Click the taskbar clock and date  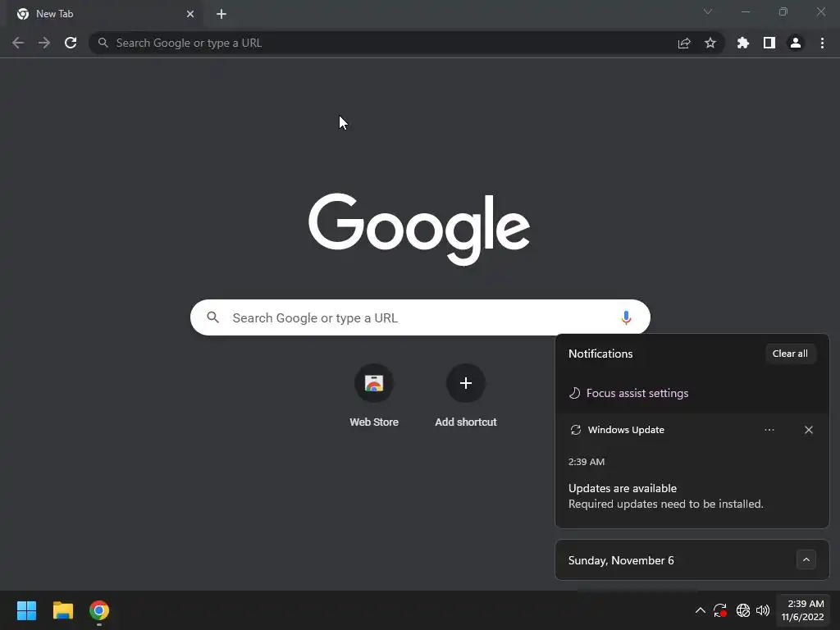[x=802, y=610]
